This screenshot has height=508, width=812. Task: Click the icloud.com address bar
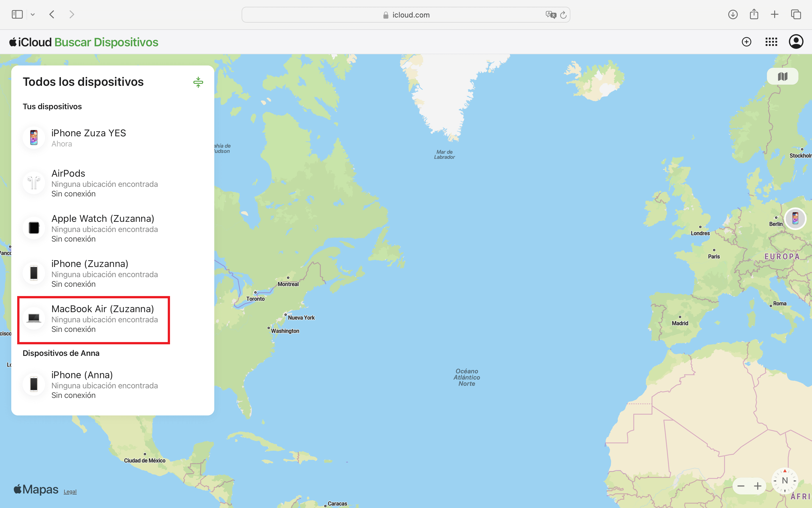point(406,15)
